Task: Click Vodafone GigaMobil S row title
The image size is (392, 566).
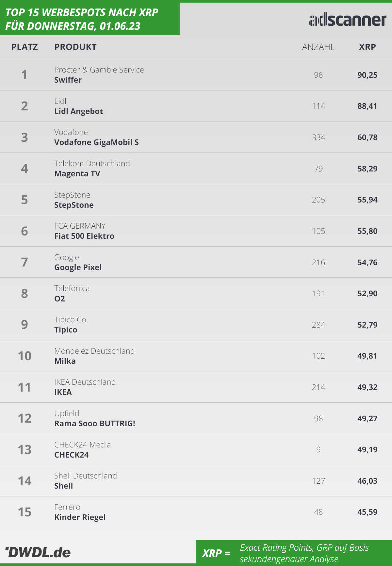Action: 96,142
